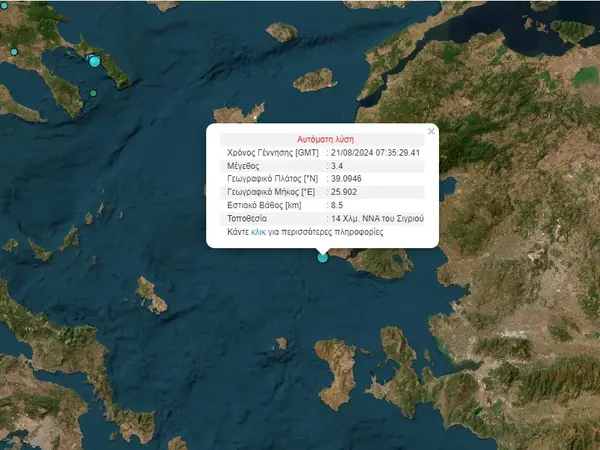Click the earthquake marker beneath the popup pointer
Viewport: 600px width, 450px height.
322,257
